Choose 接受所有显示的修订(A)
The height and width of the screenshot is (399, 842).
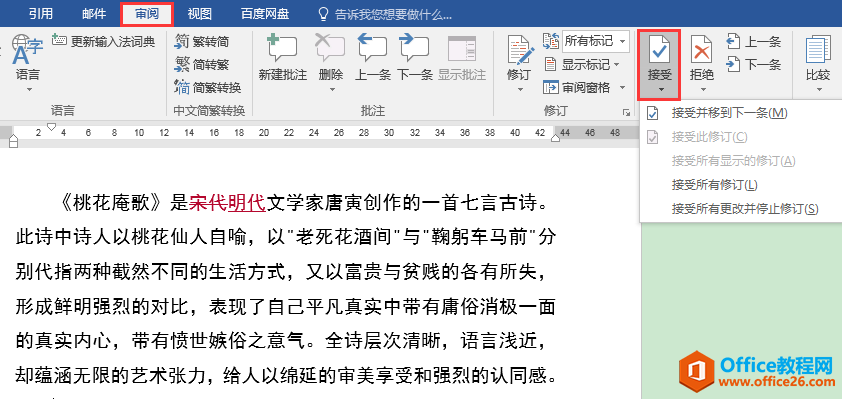741,161
